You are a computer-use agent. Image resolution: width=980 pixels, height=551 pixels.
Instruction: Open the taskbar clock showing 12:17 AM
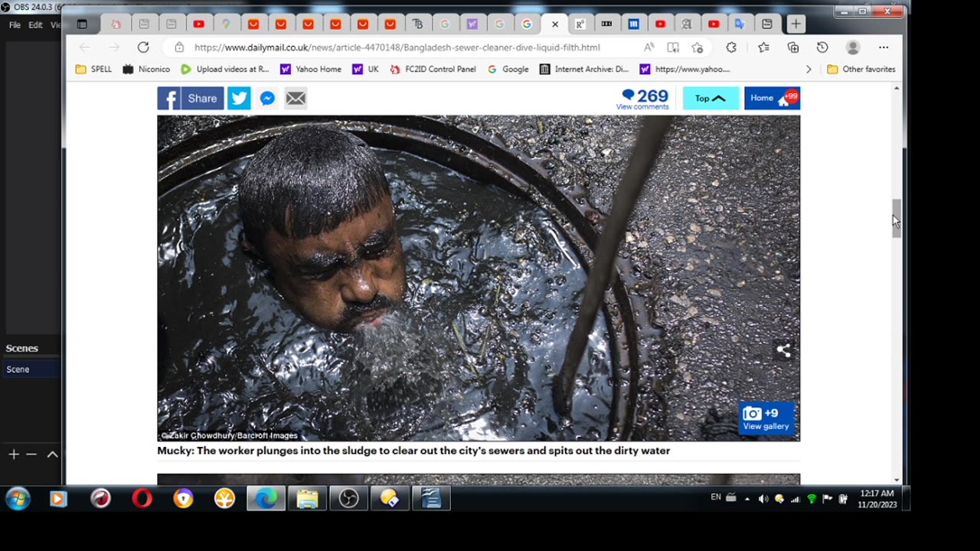(877, 499)
